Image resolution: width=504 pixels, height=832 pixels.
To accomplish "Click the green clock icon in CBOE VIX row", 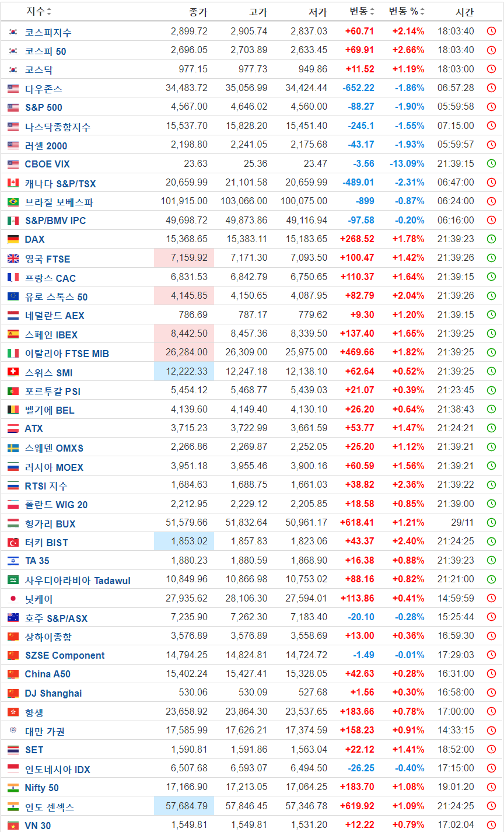I will pyautogui.click(x=491, y=164).
